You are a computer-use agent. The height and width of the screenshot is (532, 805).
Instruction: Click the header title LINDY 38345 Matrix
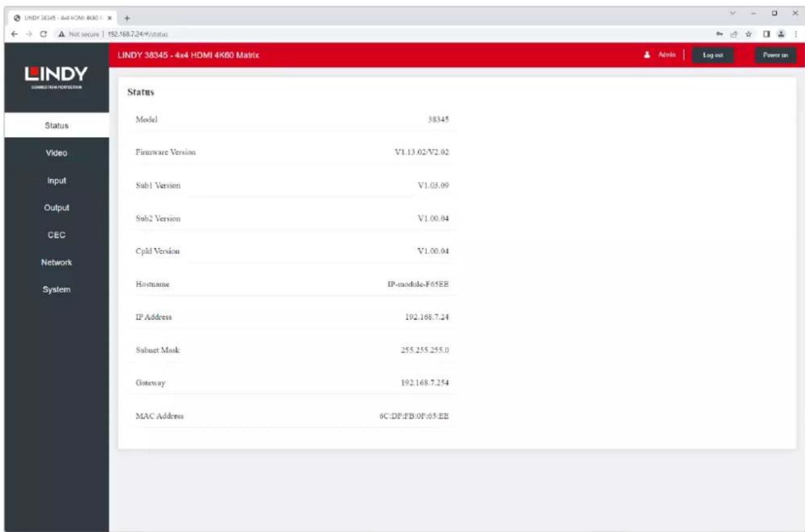[188, 55]
